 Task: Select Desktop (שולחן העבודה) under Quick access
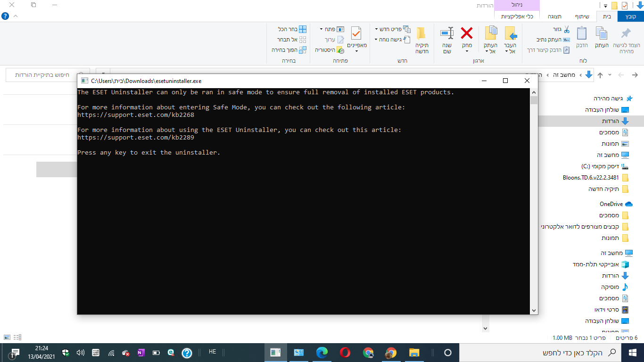coord(607,110)
